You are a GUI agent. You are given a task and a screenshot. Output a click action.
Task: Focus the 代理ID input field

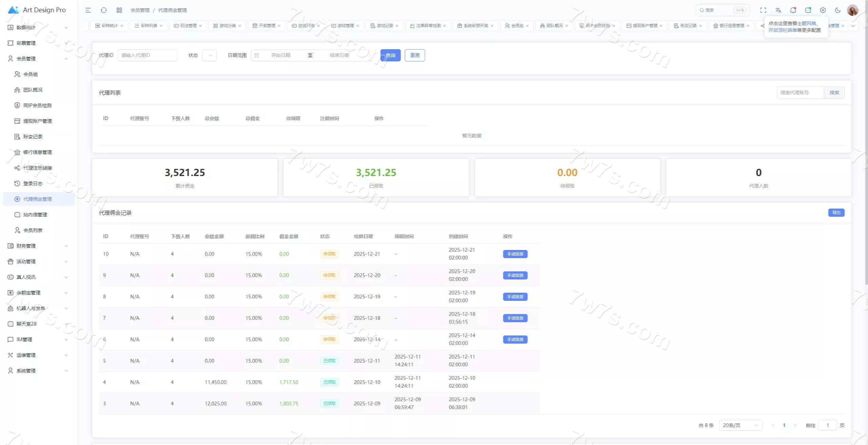[x=147, y=55]
